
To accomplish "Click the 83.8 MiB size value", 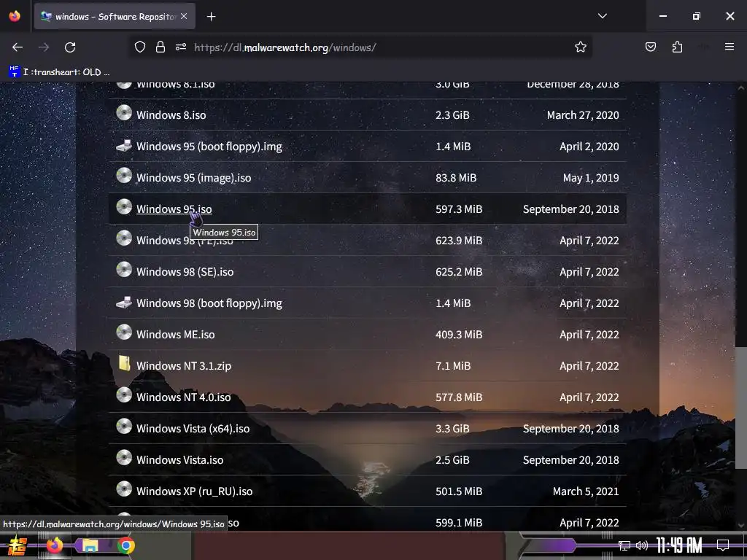I will click(x=456, y=178).
